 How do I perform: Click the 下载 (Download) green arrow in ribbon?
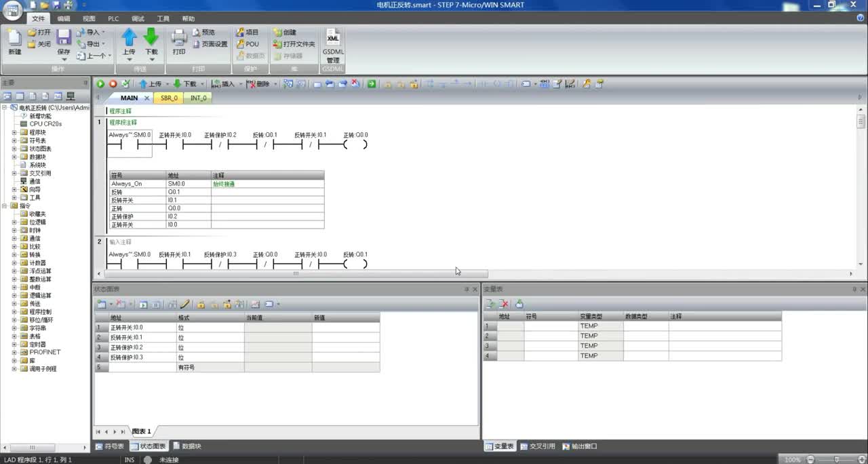coord(151,37)
